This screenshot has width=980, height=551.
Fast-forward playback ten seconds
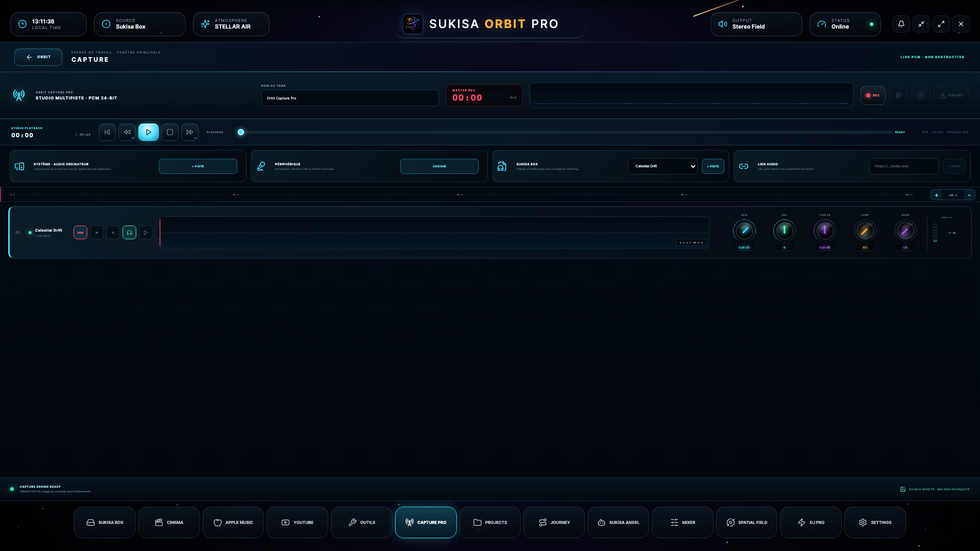click(190, 132)
